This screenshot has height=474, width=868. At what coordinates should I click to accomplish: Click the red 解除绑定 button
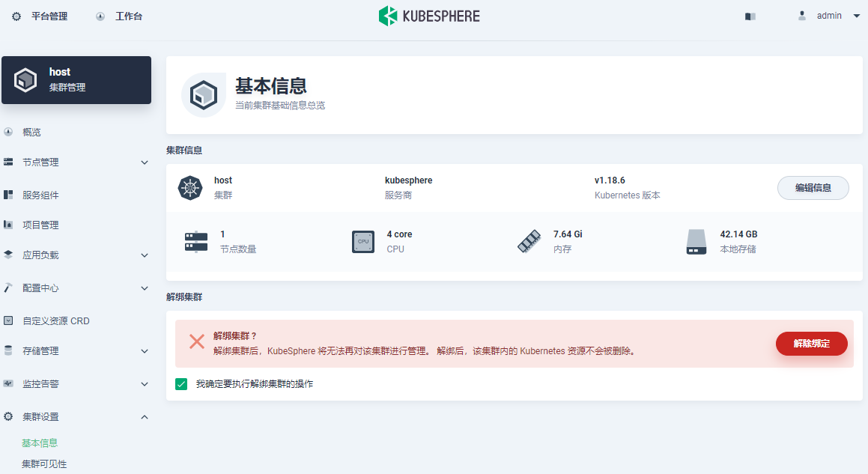[x=812, y=343]
